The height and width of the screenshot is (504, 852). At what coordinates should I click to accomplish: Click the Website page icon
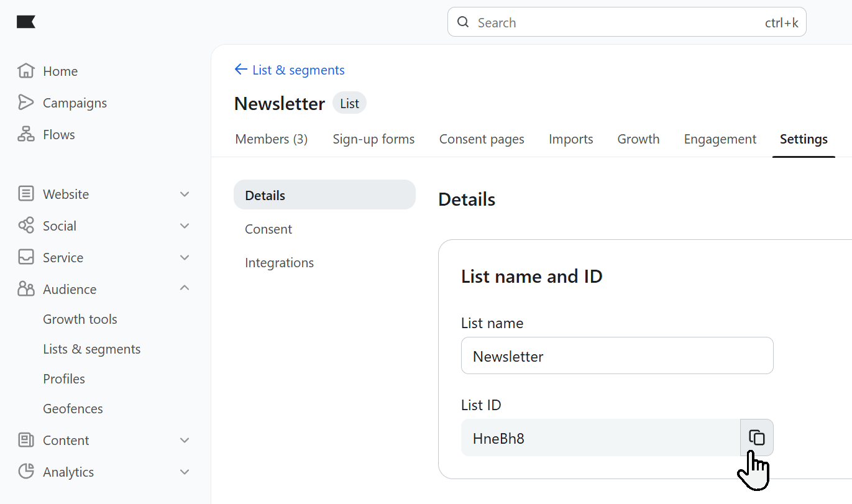tap(25, 194)
